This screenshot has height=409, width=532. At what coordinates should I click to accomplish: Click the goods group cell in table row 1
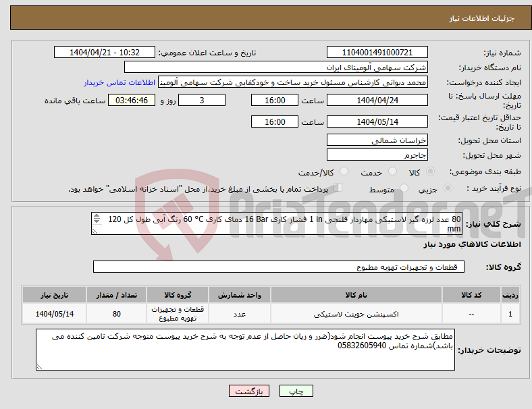pyautogui.click(x=178, y=314)
